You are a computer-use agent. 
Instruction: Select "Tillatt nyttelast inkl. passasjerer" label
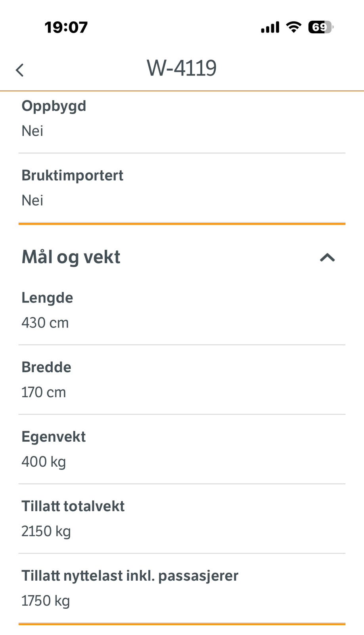(130, 575)
